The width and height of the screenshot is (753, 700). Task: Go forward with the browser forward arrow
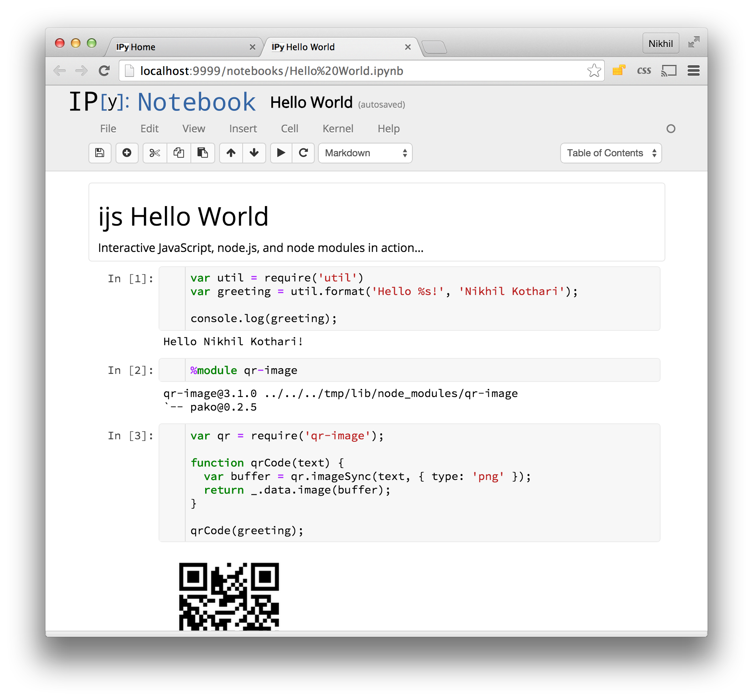pos(82,71)
